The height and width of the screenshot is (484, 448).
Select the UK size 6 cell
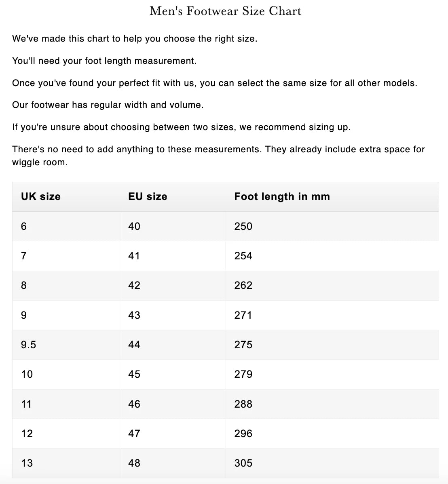(24, 226)
